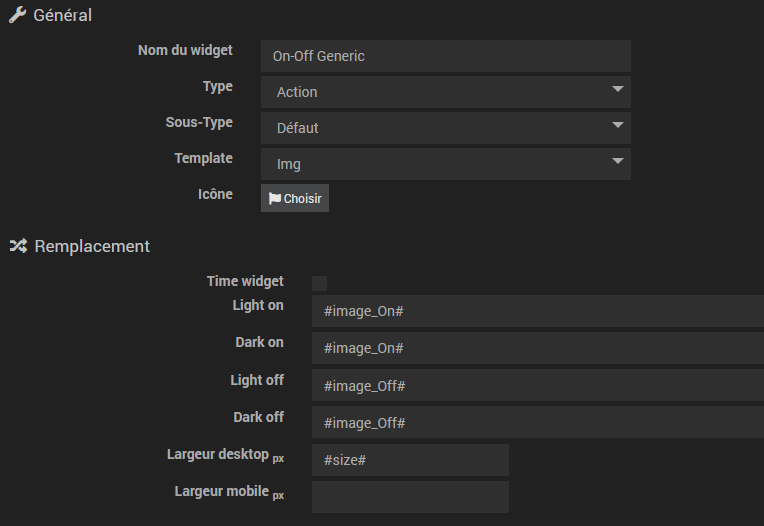This screenshot has height=526, width=764.
Task: Select the Dark on input field
Action: point(538,348)
